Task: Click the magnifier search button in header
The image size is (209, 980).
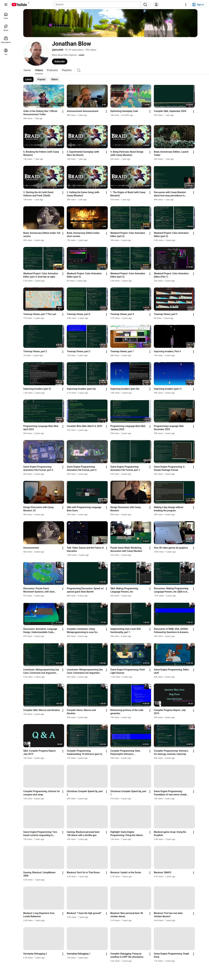Action: tap(145, 5)
